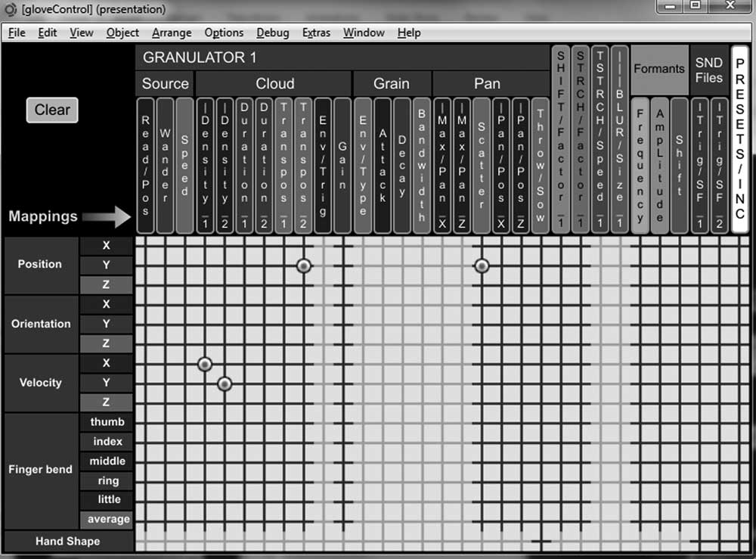This screenshot has height=559, width=756.
Task: Click the Clear button
Action: point(51,110)
